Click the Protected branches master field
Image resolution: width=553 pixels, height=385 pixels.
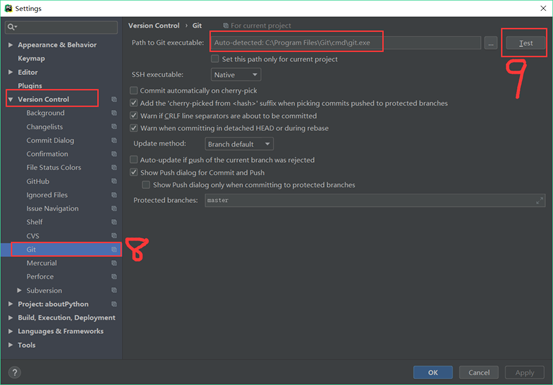tap(375, 200)
